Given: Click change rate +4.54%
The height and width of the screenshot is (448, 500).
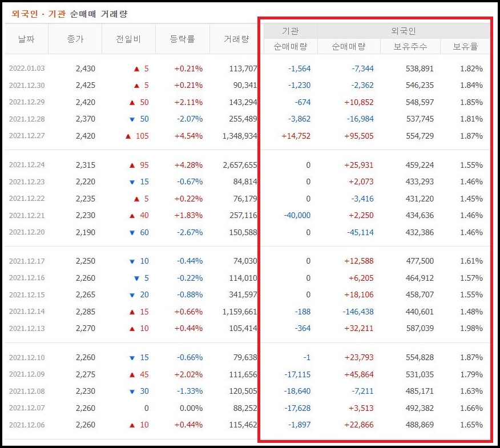Looking at the screenshot, I should 188,136.
